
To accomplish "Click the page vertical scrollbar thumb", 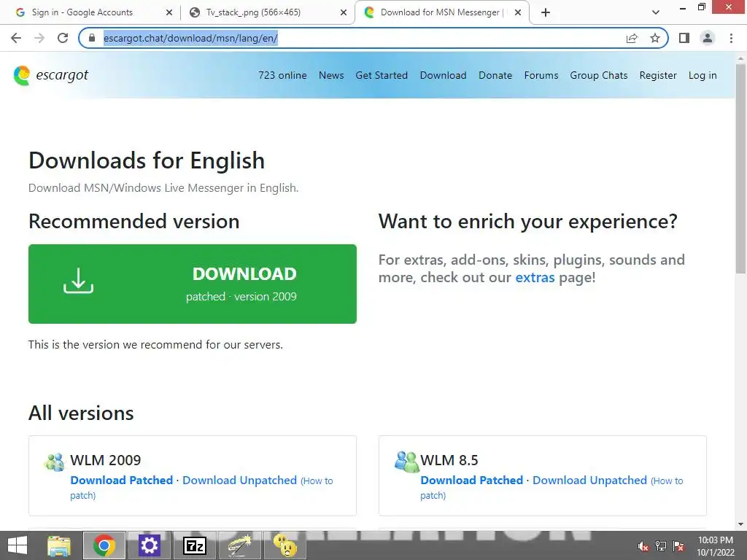I will pyautogui.click(x=741, y=168).
